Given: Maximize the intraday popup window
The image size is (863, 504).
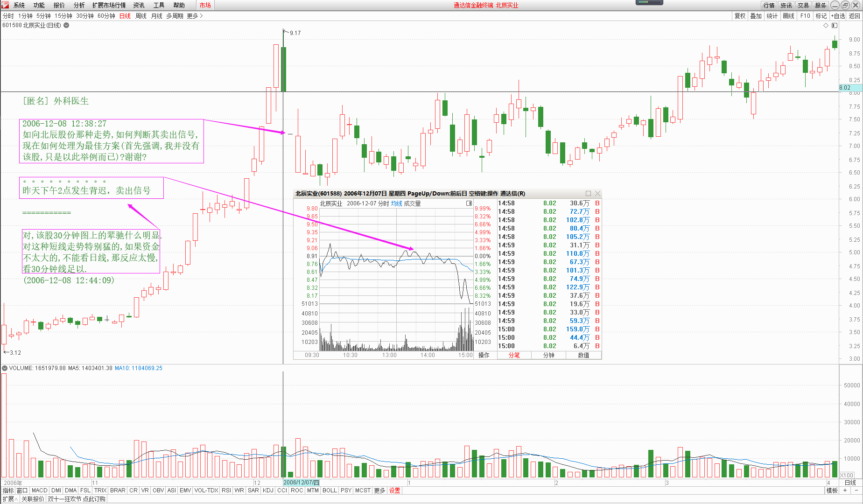Looking at the screenshot, I should point(588,194).
